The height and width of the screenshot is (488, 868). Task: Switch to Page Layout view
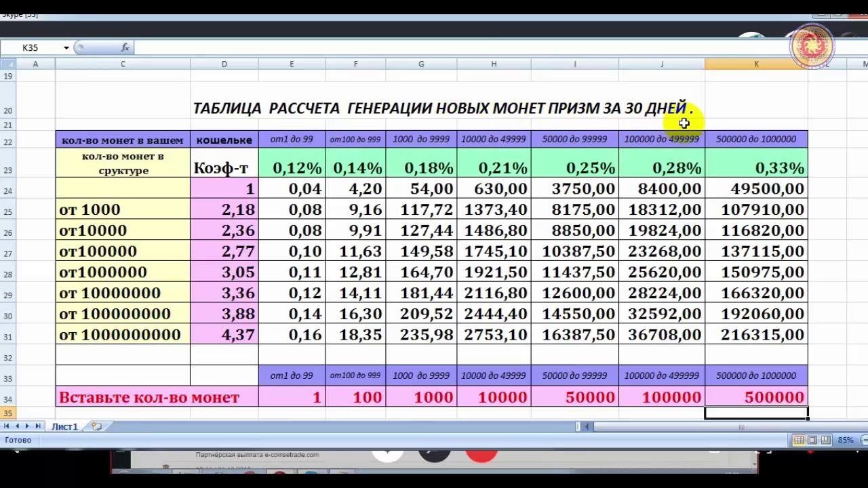[x=812, y=440]
